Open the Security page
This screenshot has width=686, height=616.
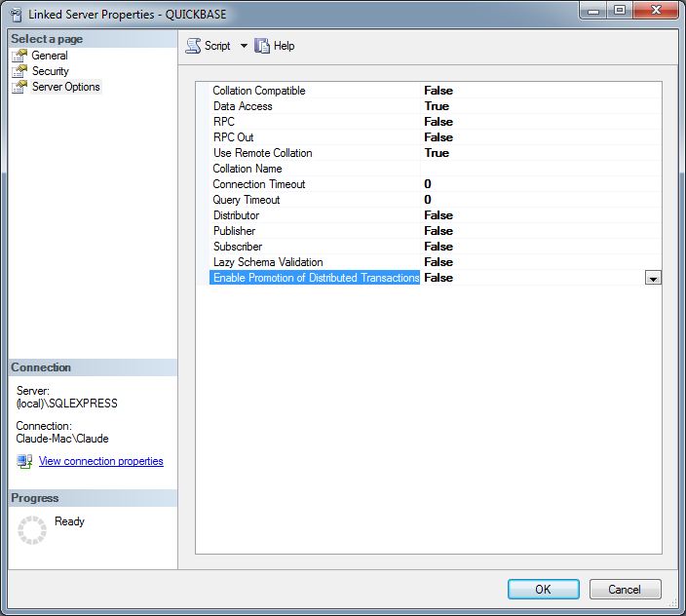(x=51, y=71)
